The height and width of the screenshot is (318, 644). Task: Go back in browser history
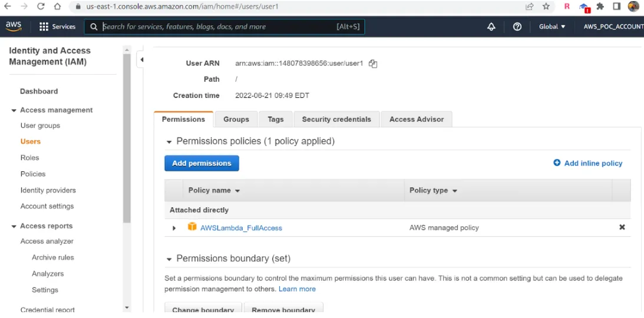click(8, 6)
